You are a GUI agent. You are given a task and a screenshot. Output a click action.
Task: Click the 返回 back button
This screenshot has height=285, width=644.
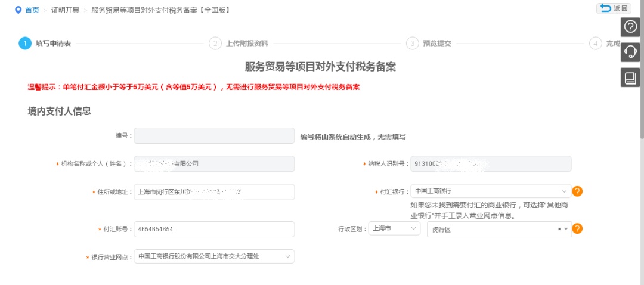pyautogui.click(x=614, y=8)
